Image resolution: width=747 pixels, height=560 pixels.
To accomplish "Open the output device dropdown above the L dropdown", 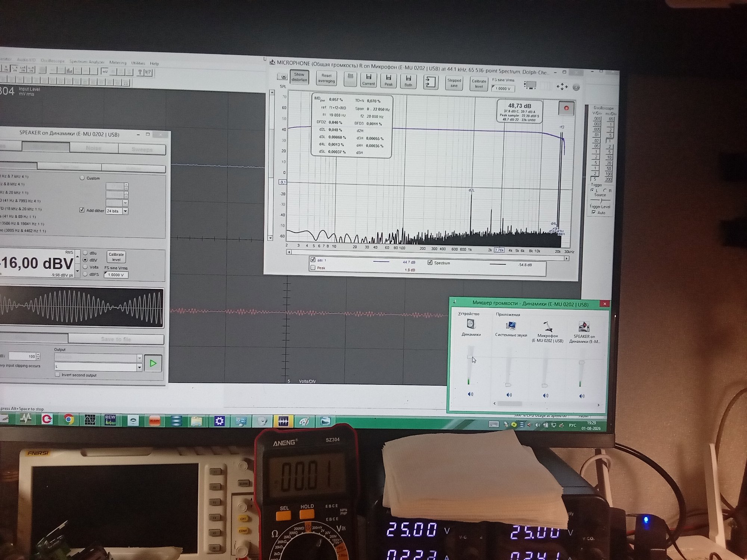I will coord(139,358).
